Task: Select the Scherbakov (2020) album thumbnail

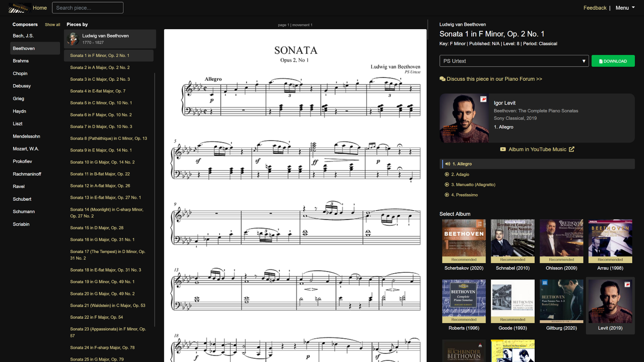Action: 464,241
